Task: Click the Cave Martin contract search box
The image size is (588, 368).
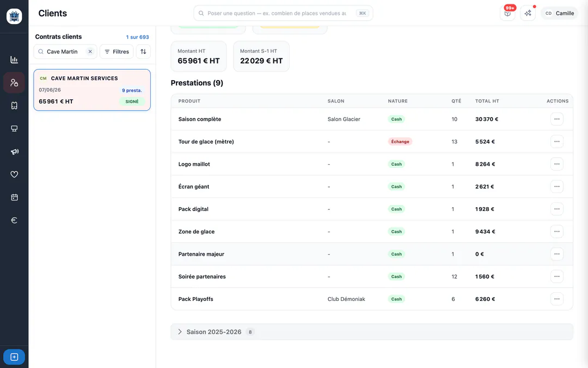Action: (x=65, y=51)
